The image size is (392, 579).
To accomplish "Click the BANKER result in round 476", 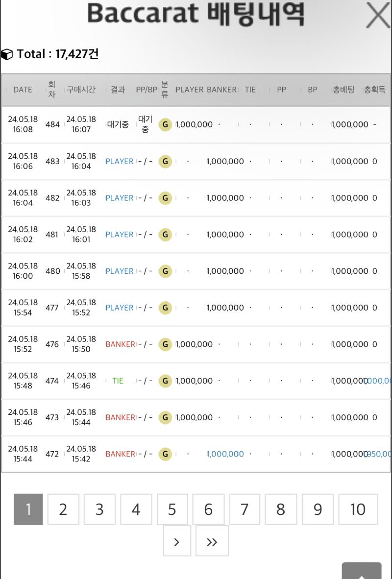I will coord(121,344).
